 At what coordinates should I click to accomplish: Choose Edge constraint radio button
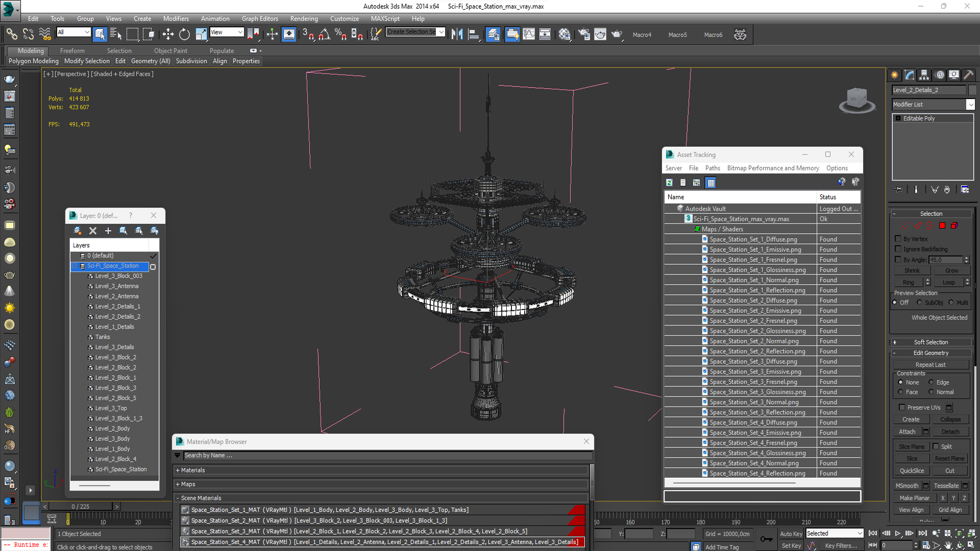[931, 382]
